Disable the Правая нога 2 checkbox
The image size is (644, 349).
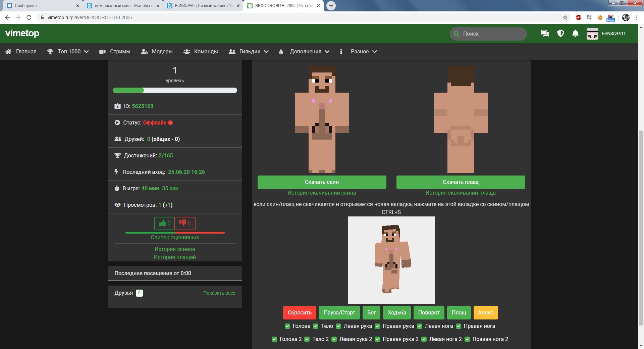[x=467, y=339]
